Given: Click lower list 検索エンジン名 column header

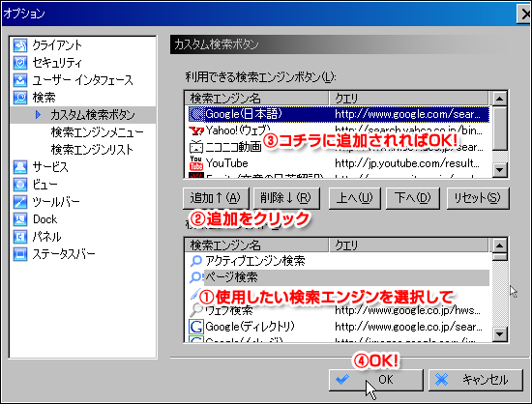Looking at the screenshot, I should (x=257, y=245).
